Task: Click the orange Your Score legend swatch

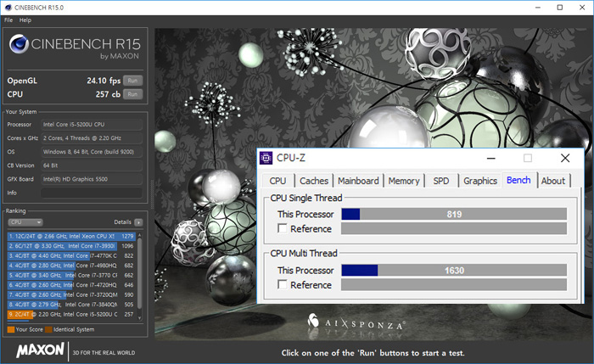Action: 10,329
